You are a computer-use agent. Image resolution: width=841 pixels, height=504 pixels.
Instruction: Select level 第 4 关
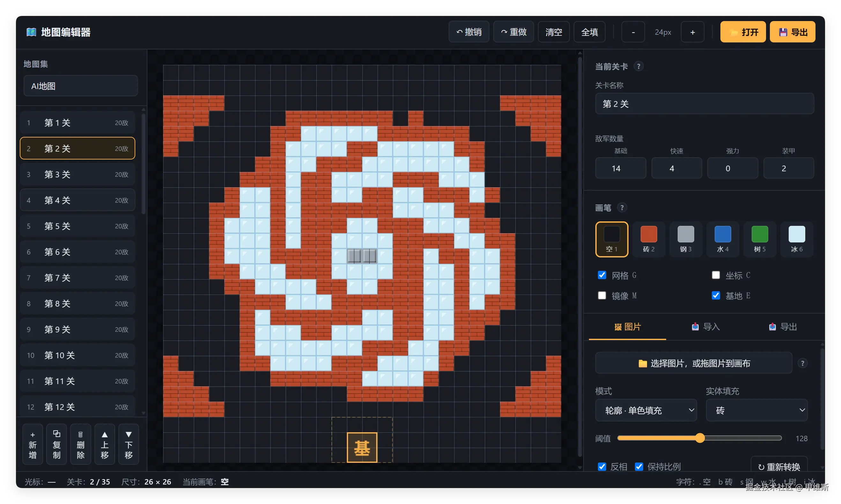pos(78,200)
